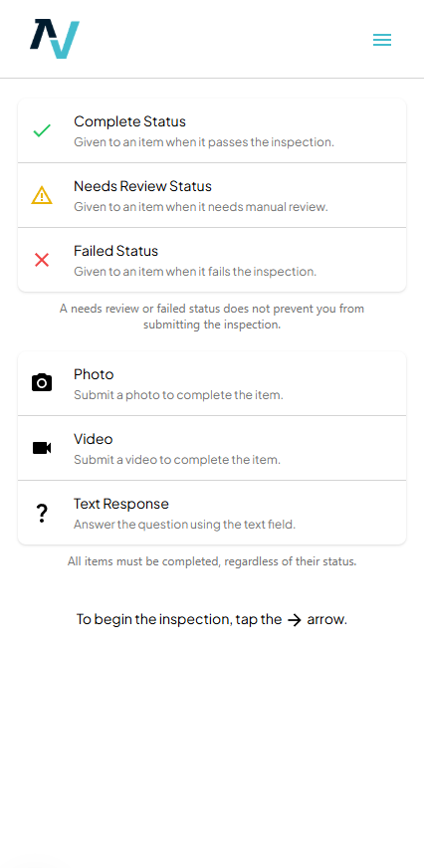Click 'Given to an item when it passes' description
This screenshot has height=868, width=424.
204,142
